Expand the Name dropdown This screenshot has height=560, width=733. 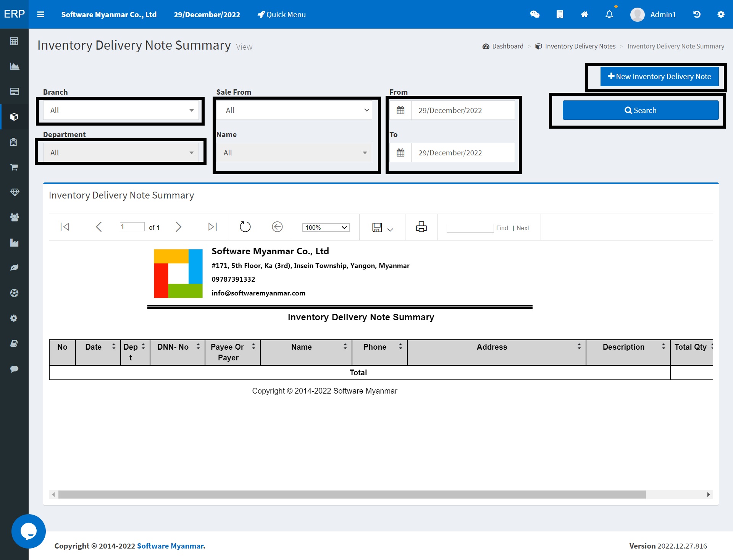pos(294,153)
